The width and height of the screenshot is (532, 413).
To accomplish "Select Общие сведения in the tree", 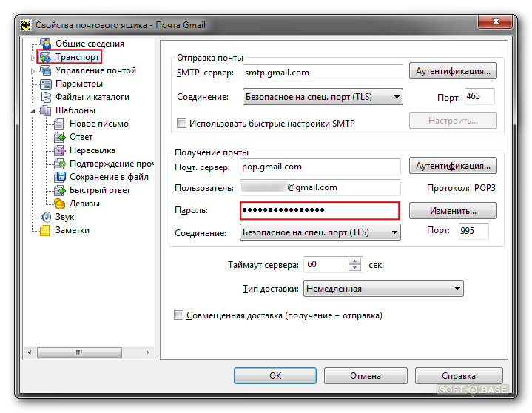I will [90, 44].
